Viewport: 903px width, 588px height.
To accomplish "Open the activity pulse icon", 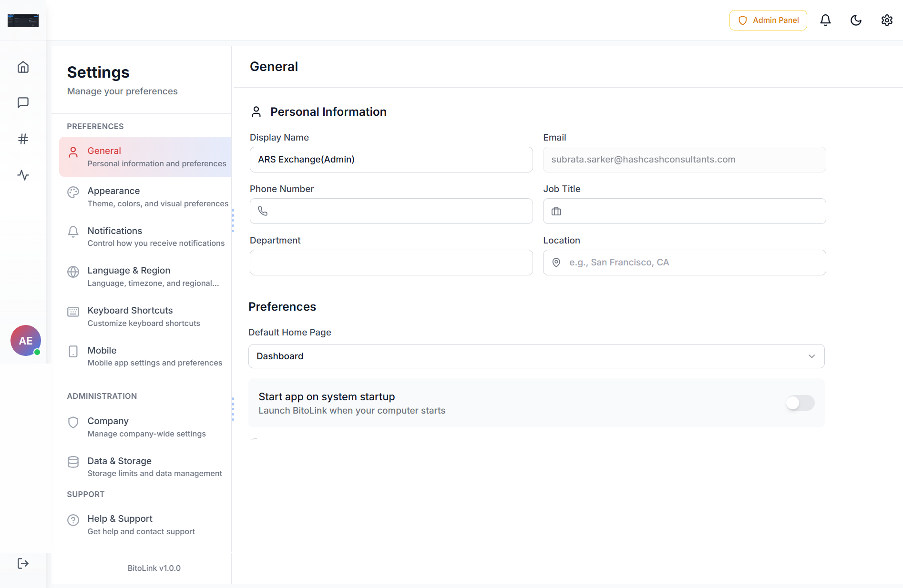I will click(x=23, y=175).
